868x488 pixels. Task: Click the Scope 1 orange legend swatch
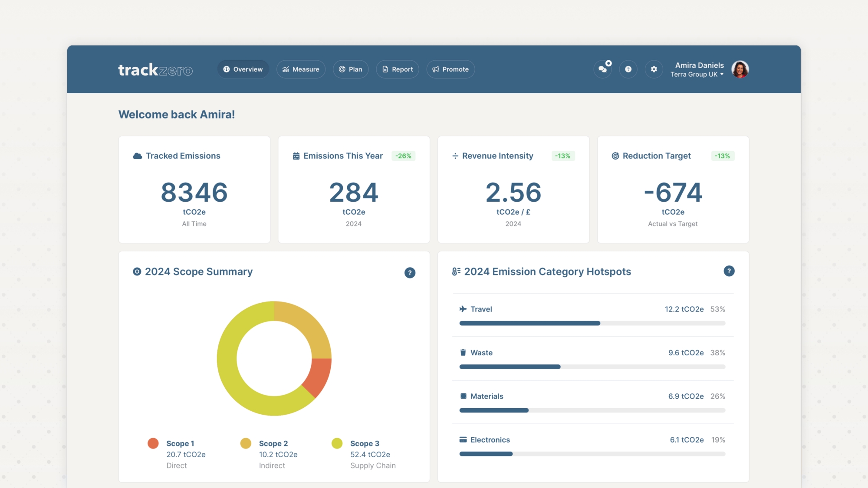(x=153, y=443)
